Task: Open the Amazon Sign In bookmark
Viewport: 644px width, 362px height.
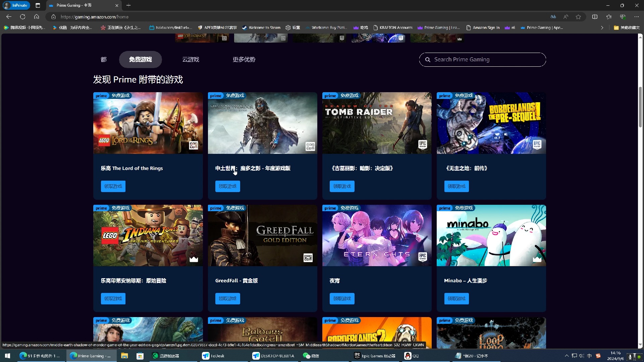Action: [x=483, y=28]
